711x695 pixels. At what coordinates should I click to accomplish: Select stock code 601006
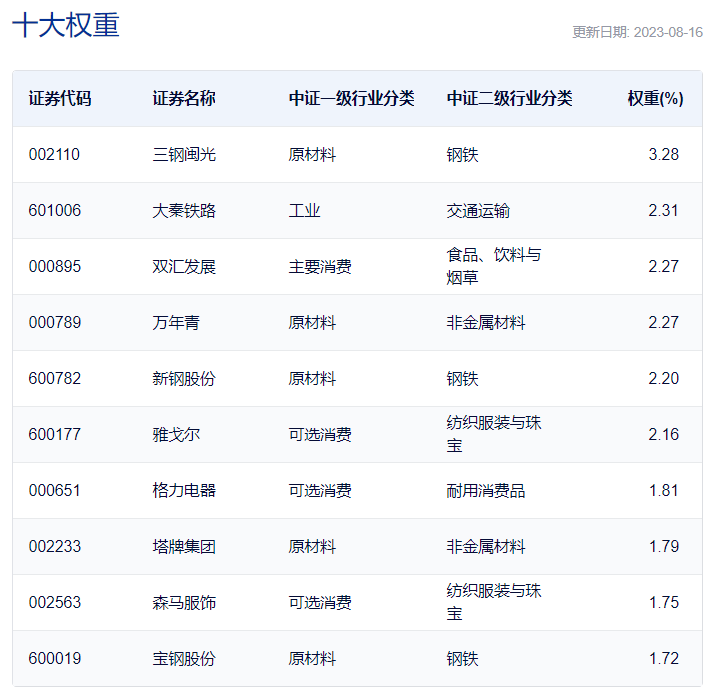coord(55,210)
